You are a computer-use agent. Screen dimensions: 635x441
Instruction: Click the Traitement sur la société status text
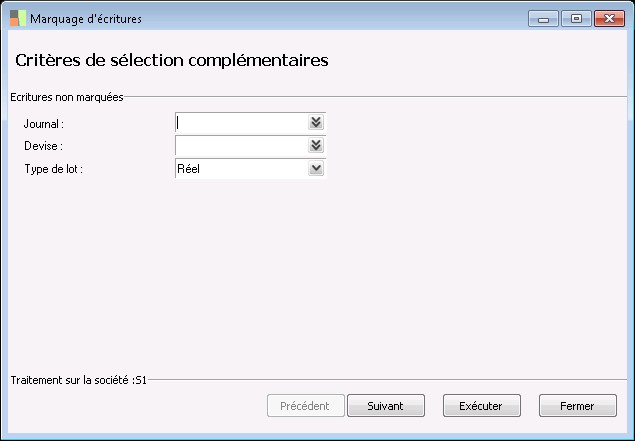click(x=79, y=381)
